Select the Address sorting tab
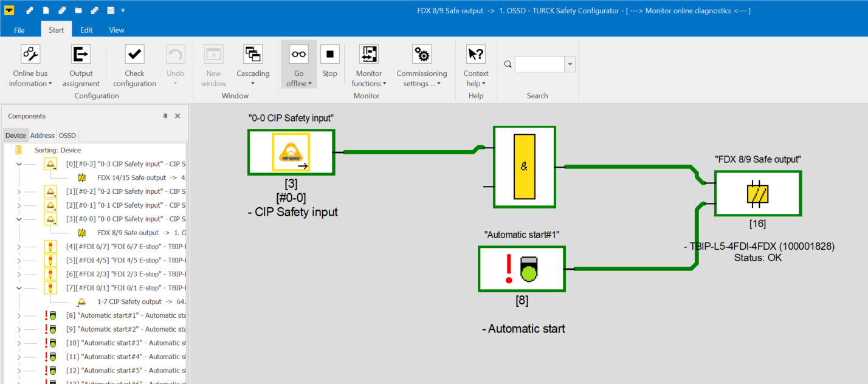The width and height of the screenshot is (868, 384). tap(43, 135)
